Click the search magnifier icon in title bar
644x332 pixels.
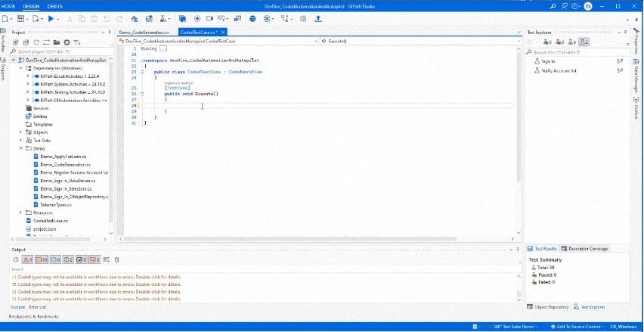tap(553, 7)
